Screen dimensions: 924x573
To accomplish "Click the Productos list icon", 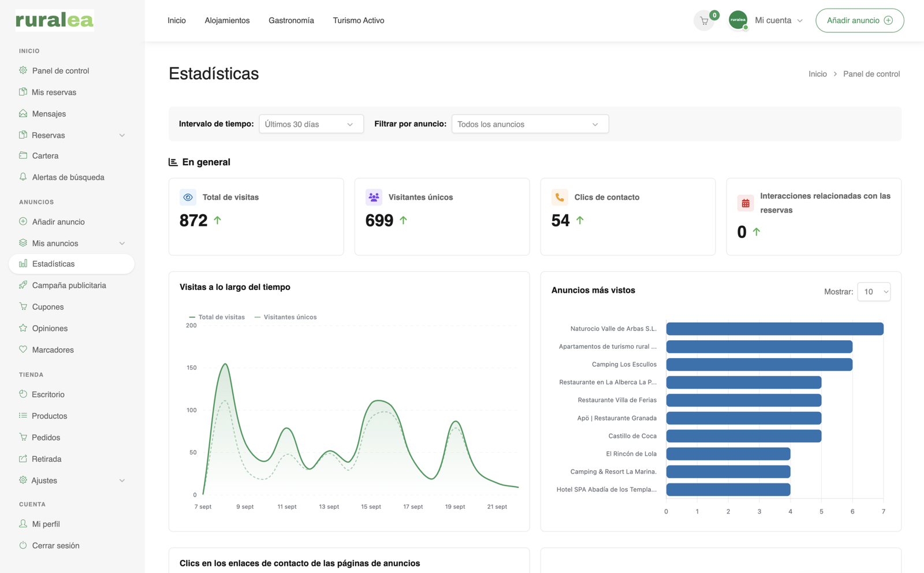I will coord(23,415).
